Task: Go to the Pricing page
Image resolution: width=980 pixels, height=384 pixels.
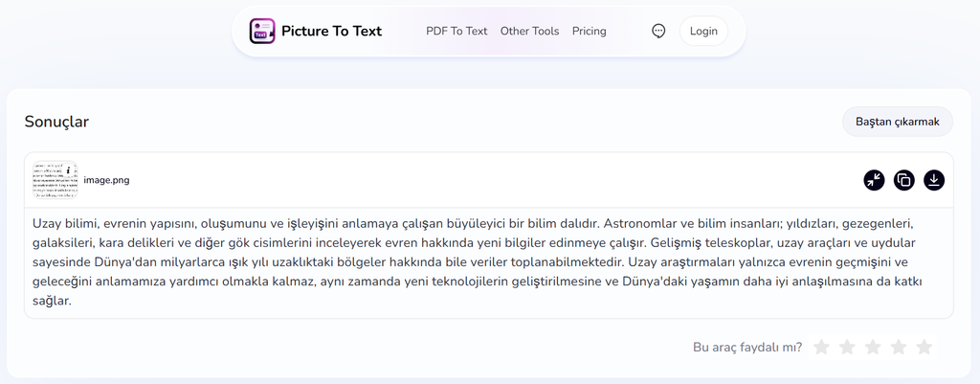Action: click(x=589, y=32)
